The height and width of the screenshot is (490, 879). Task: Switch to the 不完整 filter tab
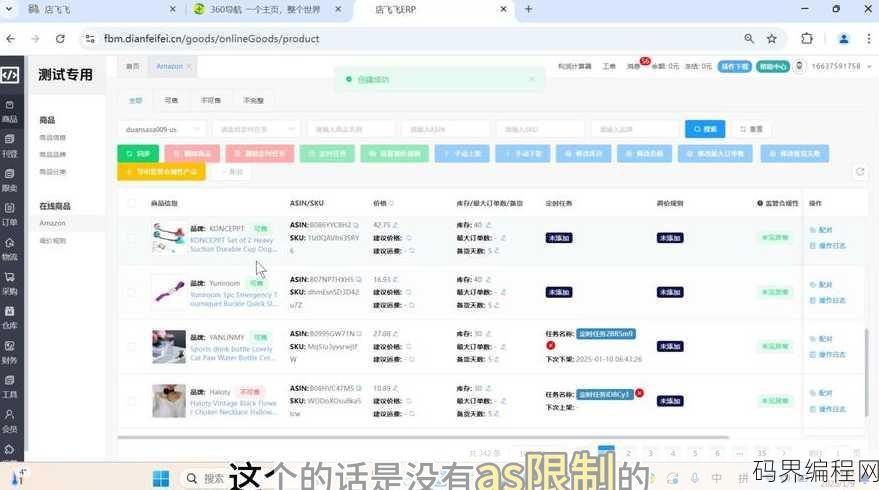(x=253, y=100)
